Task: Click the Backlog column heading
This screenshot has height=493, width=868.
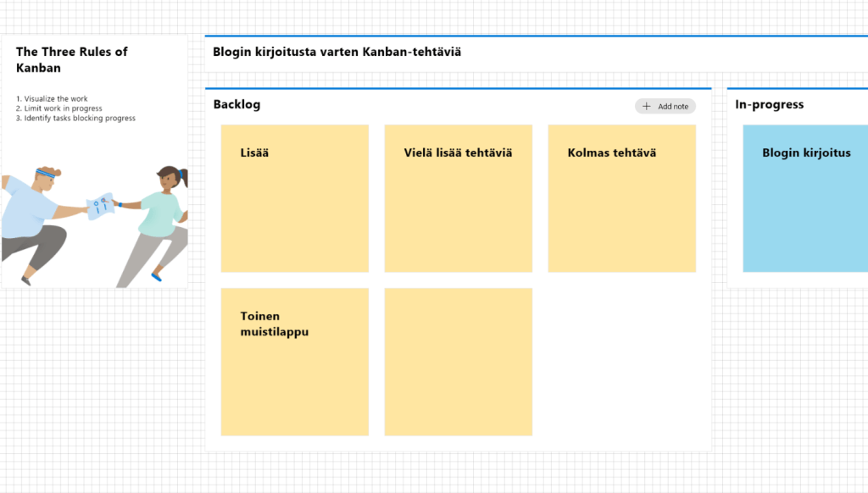Action: pos(237,104)
